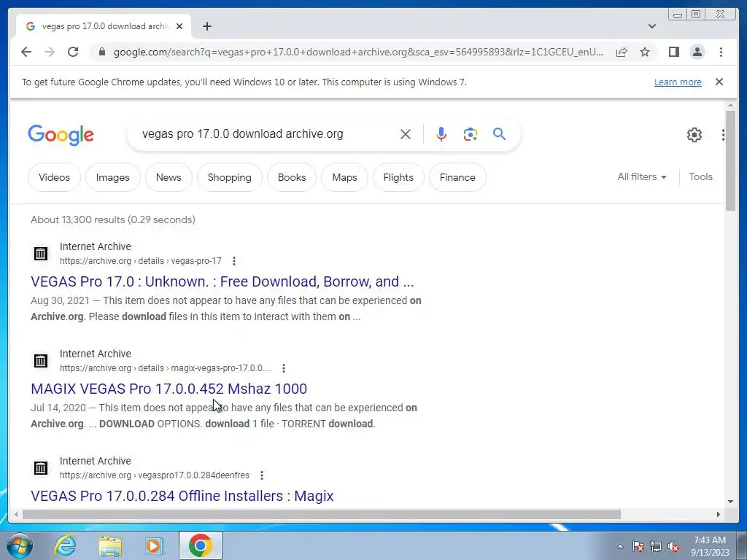Image resolution: width=747 pixels, height=560 pixels.
Task: Click the horizontal scrollbar left arrow
Action: (x=16, y=514)
